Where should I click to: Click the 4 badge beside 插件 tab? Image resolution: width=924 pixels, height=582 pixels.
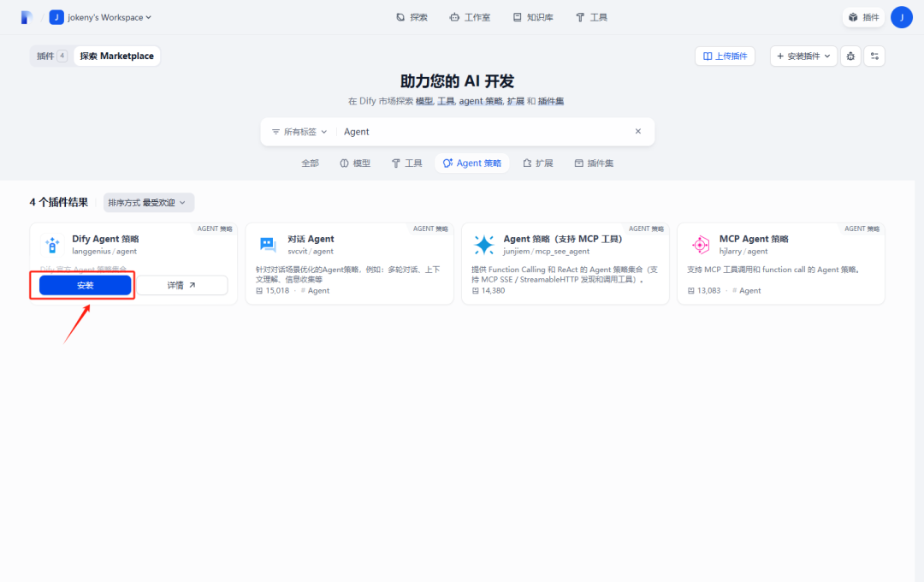[x=62, y=56]
